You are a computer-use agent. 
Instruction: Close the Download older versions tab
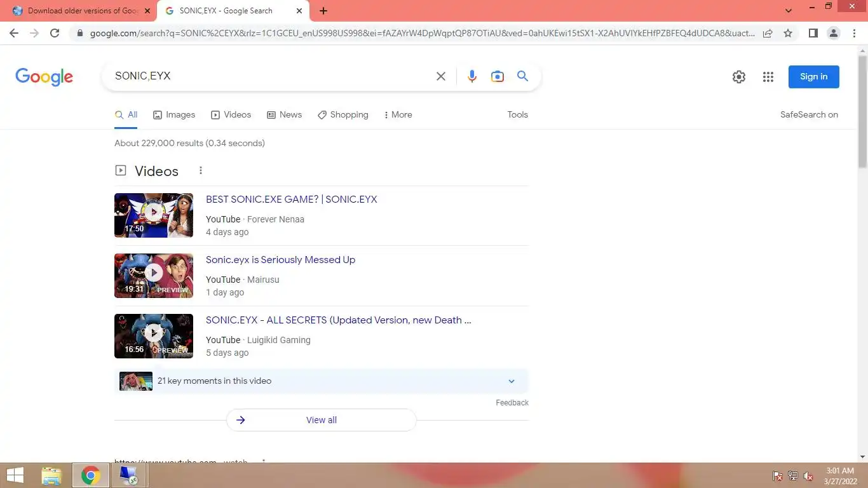[147, 11]
